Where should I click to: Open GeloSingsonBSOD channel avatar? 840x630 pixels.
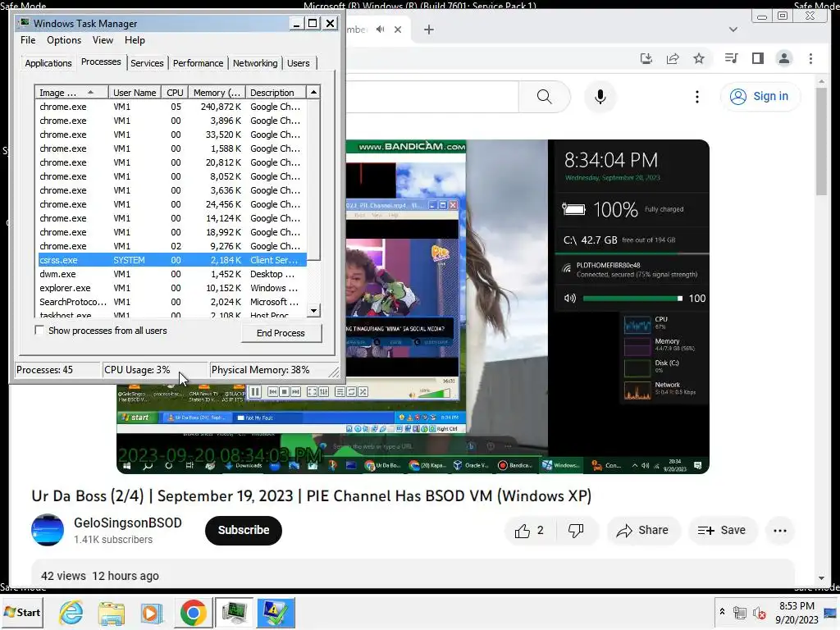[x=47, y=530]
